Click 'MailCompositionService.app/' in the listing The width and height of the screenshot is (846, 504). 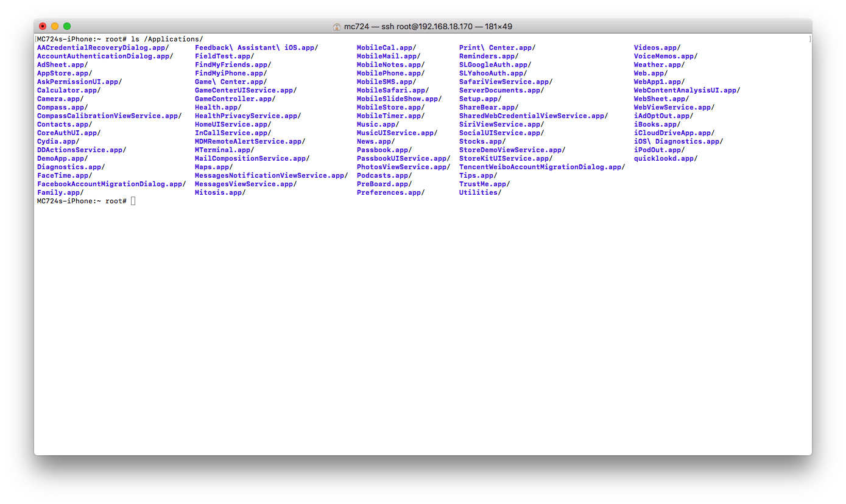coord(252,158)
